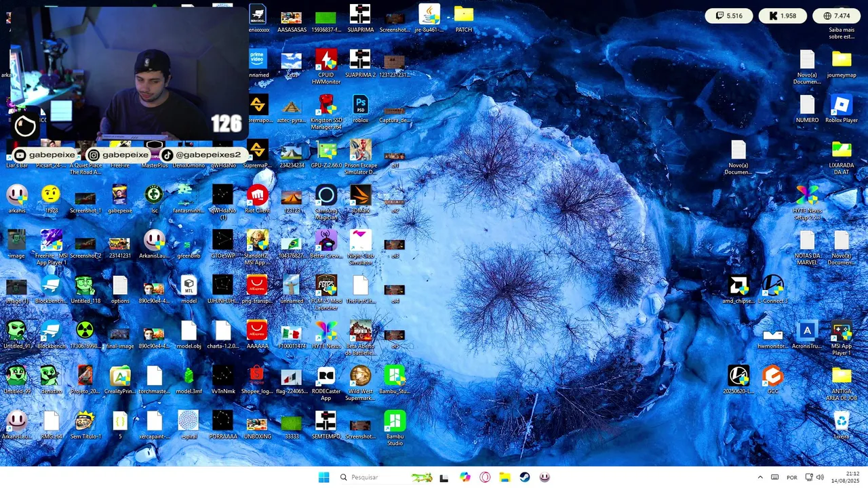
Task: Click the Kick 1.958 follower counter
Action: 783,16
